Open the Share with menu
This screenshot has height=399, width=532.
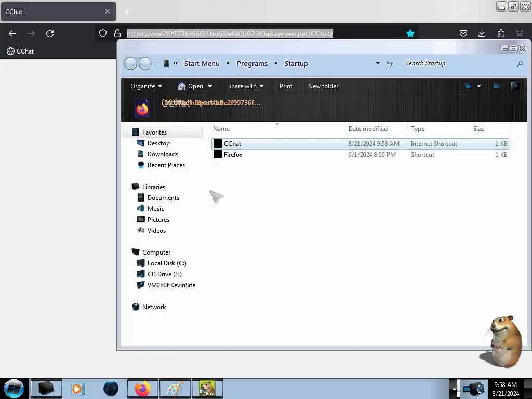point(246,86)
